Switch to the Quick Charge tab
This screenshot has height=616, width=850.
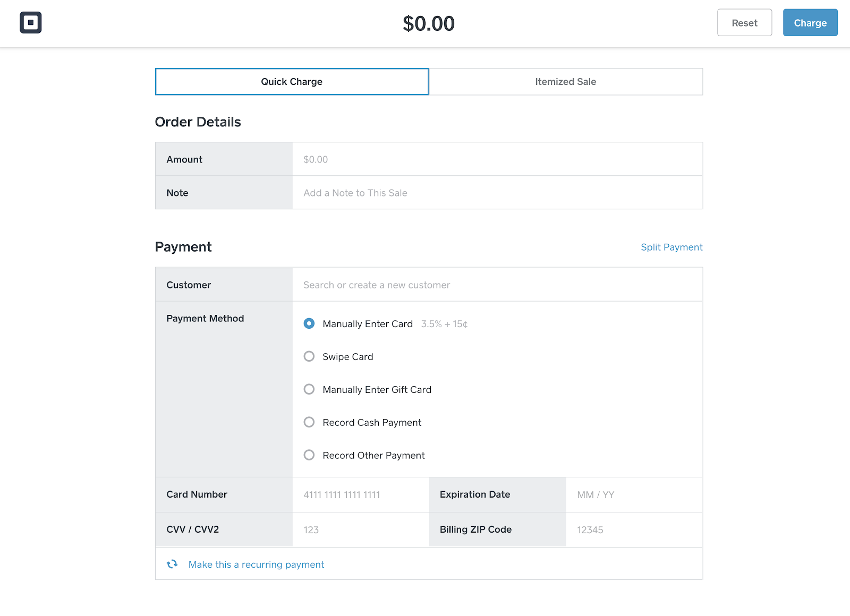(x=292, y=82)
